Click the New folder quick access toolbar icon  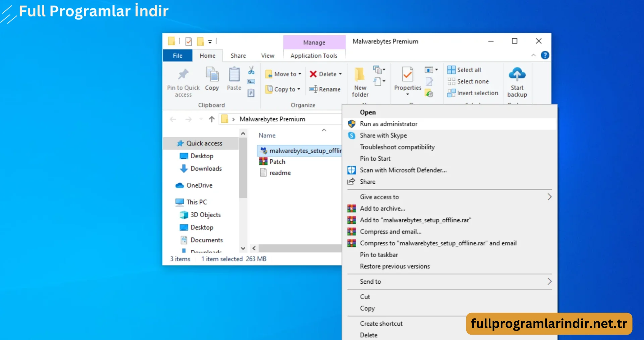pyautogui.click(x=200, y=41)
